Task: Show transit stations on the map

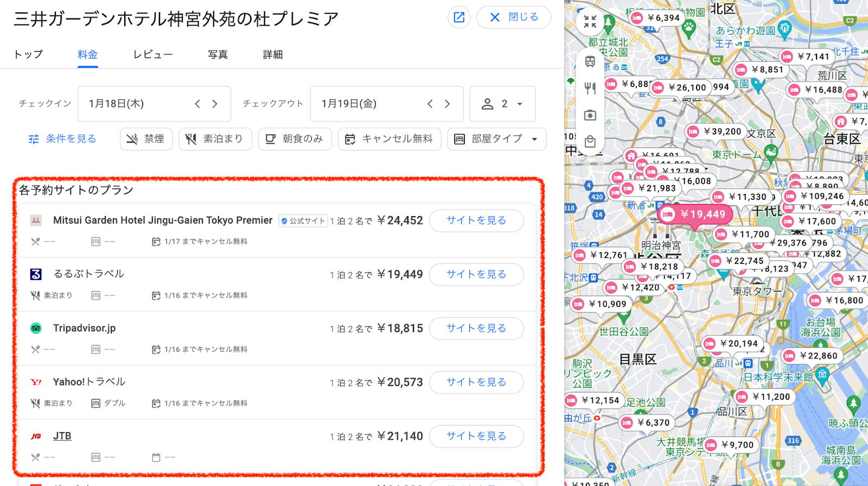Action: pos(590,61)
